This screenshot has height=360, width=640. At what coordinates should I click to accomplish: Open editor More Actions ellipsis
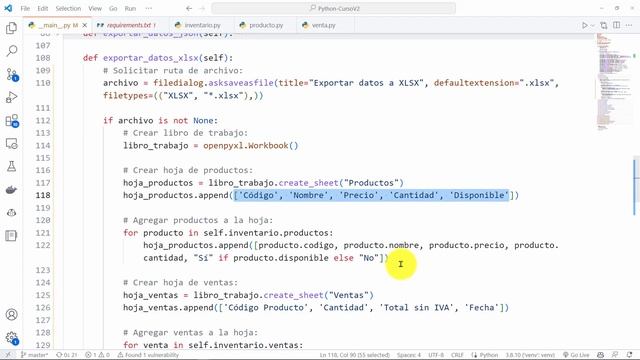629,25
